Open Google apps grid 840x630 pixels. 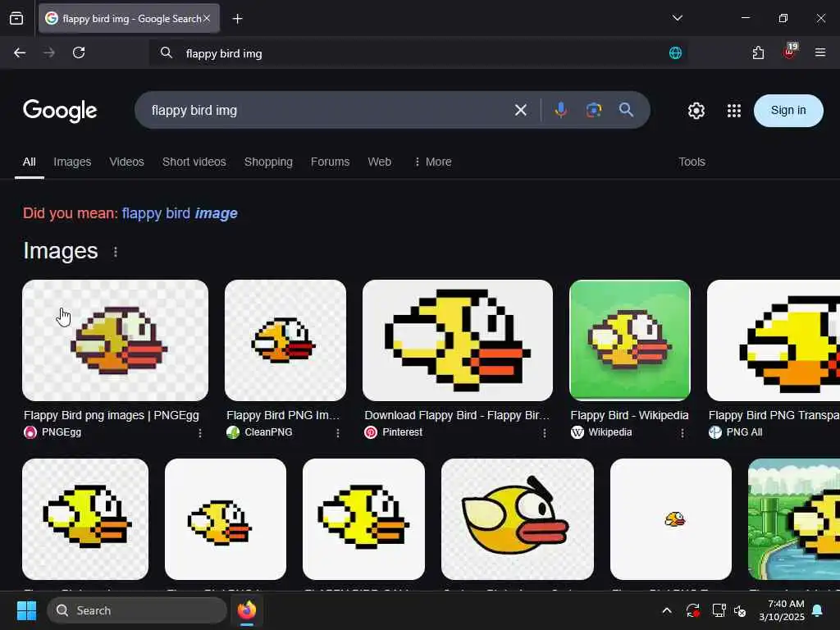coord(734,111)
